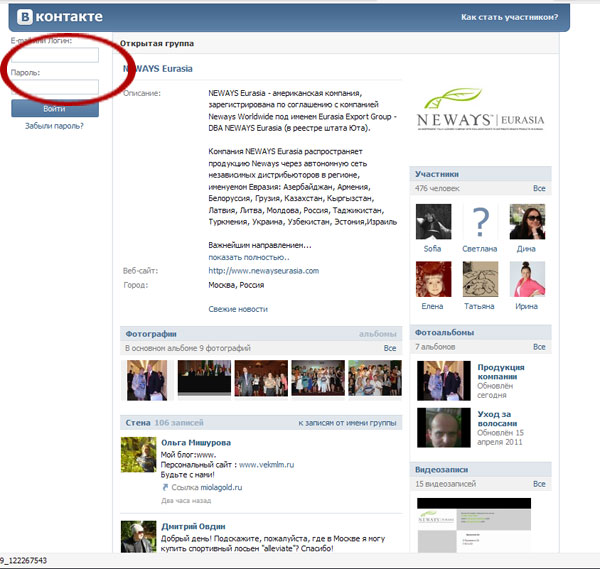Viewport: 600px width, 569px height.
Task: Open the author link Дмитрий Овдин
Action: (x=193, y=527)
